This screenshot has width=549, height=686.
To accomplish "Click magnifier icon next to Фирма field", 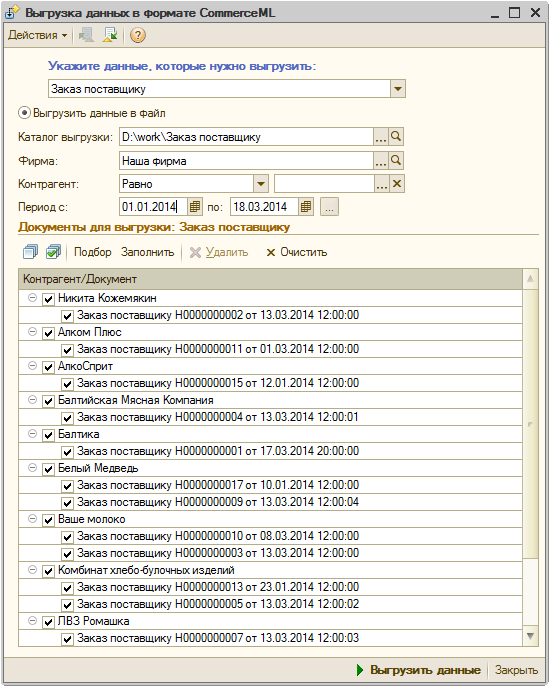I will 396,161.
